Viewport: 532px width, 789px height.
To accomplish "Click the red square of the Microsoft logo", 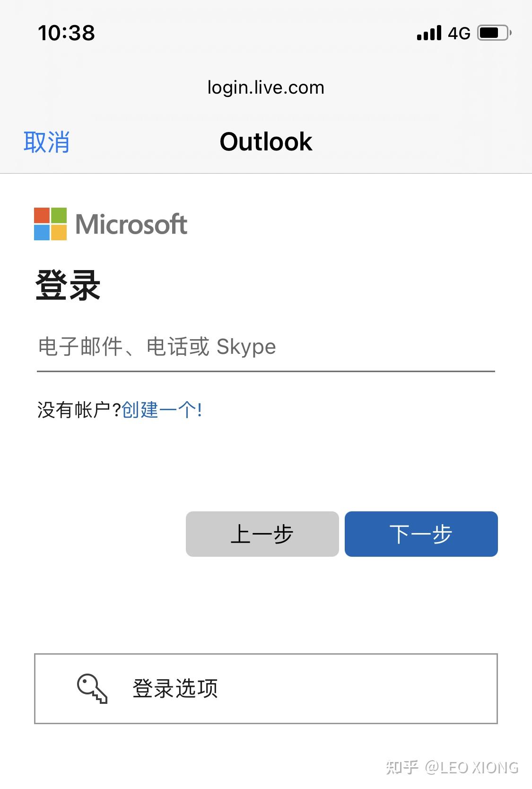I will [x=42, y=216].
